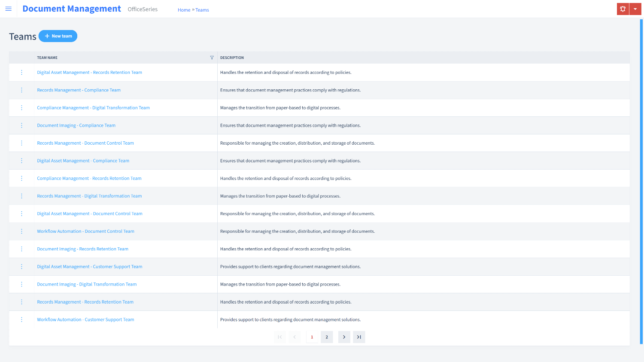
Task: Jump to the first results page
Action: (279, 337)
